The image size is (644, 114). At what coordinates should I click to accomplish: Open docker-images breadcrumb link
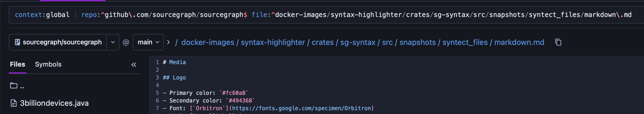[208, 42]
